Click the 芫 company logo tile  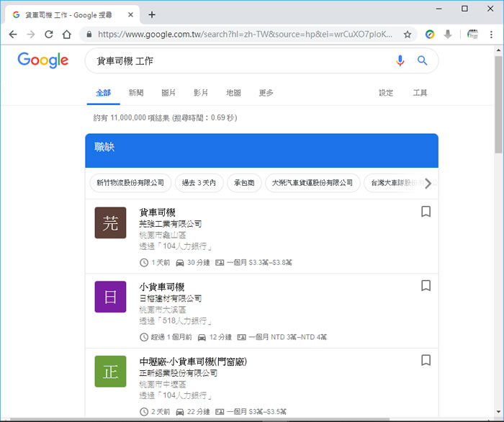click(110, 223)
